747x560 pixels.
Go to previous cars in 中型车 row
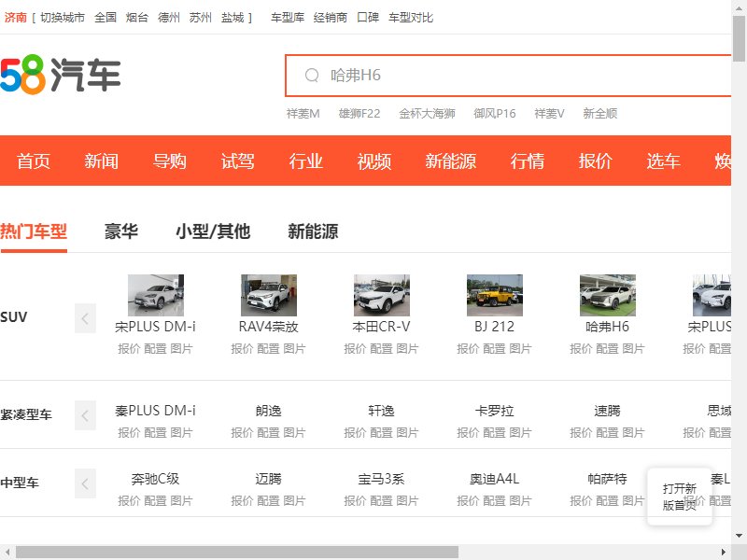[x=85, y=483]
